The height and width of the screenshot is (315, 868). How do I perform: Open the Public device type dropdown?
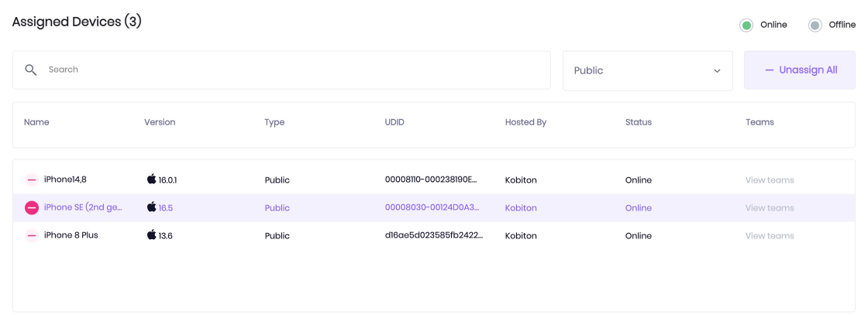[x=648, y=70]
